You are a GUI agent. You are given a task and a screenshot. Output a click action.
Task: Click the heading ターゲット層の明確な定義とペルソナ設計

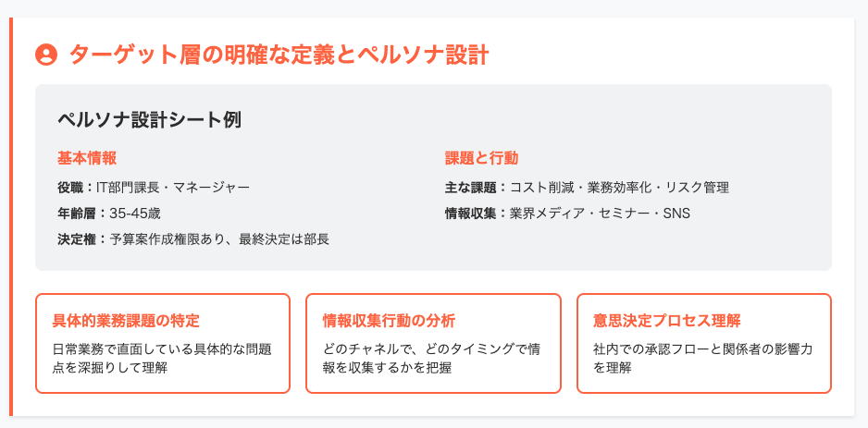279,55
